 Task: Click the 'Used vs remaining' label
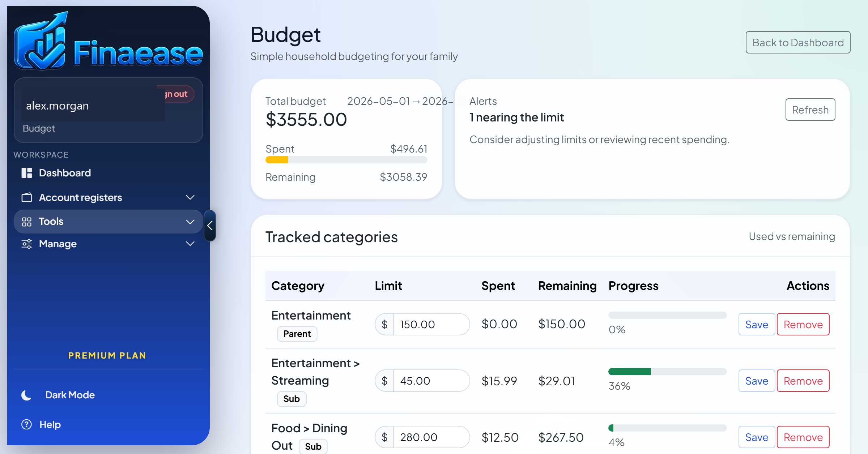tap(792, 236)
